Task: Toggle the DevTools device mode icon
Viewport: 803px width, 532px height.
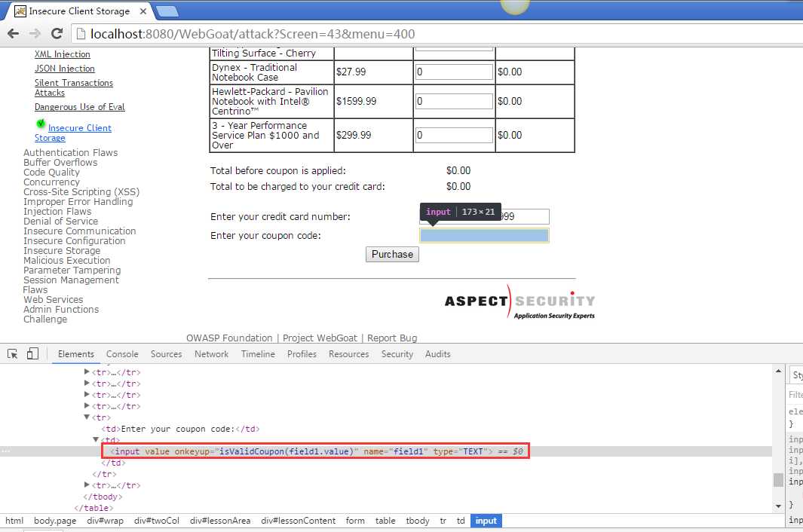Action: click(x=32, y=354)
